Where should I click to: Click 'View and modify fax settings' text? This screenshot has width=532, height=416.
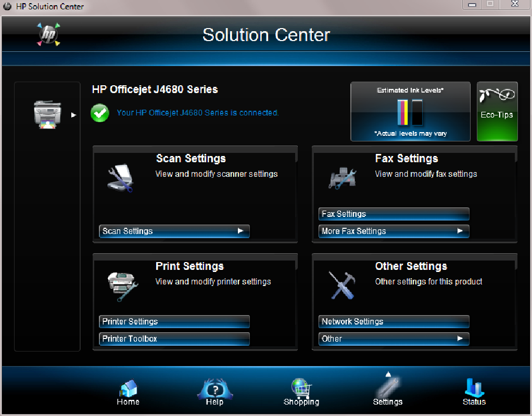tap(426, 174)
